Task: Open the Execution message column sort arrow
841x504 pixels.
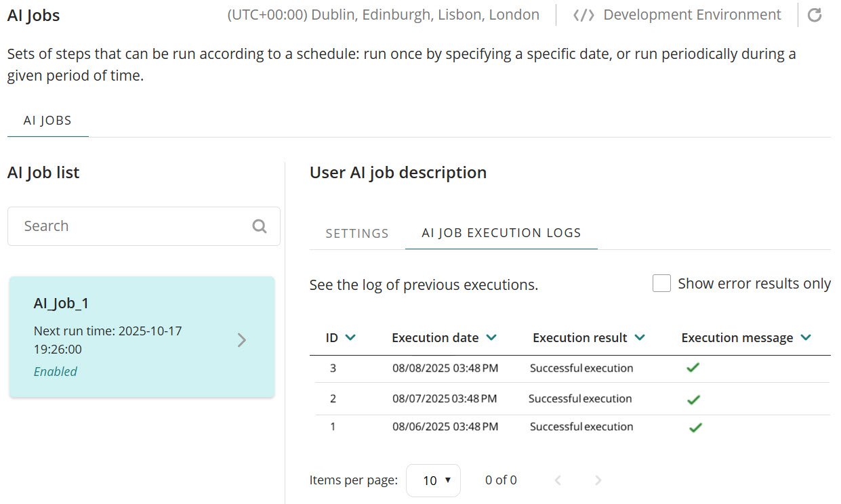Action: 806,337
